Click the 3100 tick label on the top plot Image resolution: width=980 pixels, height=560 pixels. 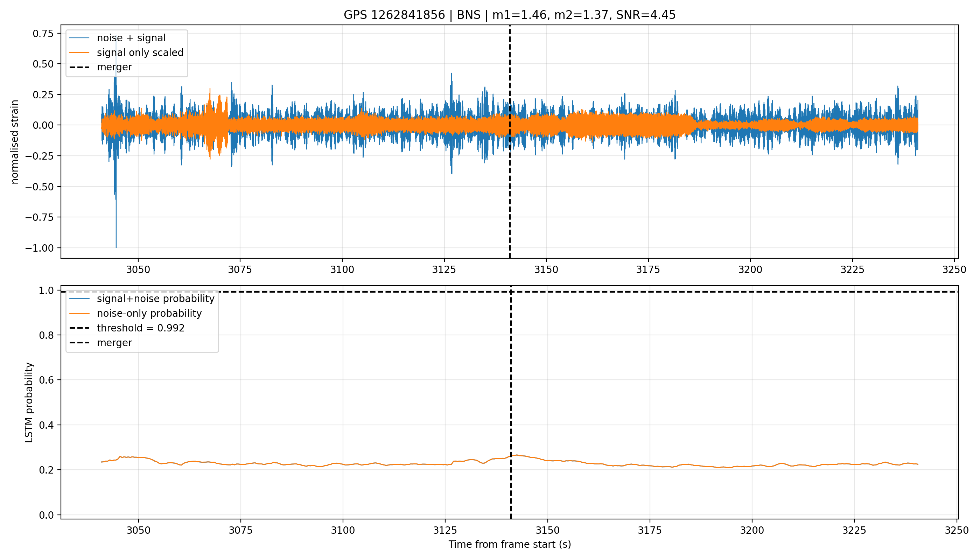click(342, 269)
